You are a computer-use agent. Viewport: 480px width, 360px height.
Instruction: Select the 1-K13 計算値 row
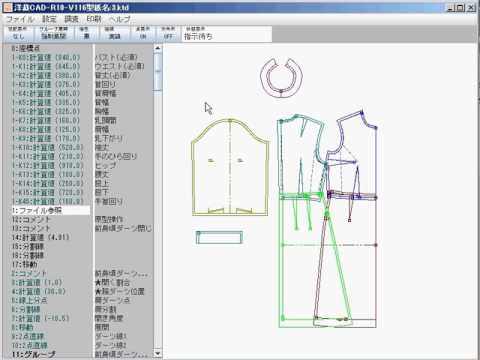click(48, 175)
